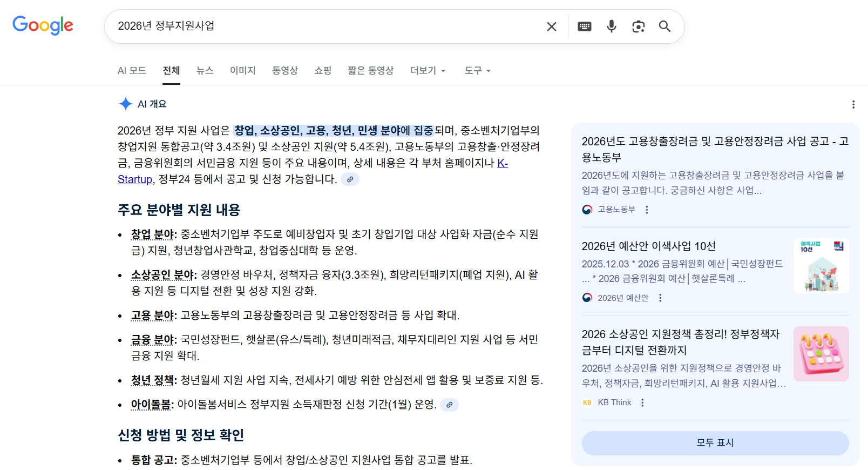
Task: Switch to 이미지 tab
Action: pyautogui.click(x=243, y=70)
